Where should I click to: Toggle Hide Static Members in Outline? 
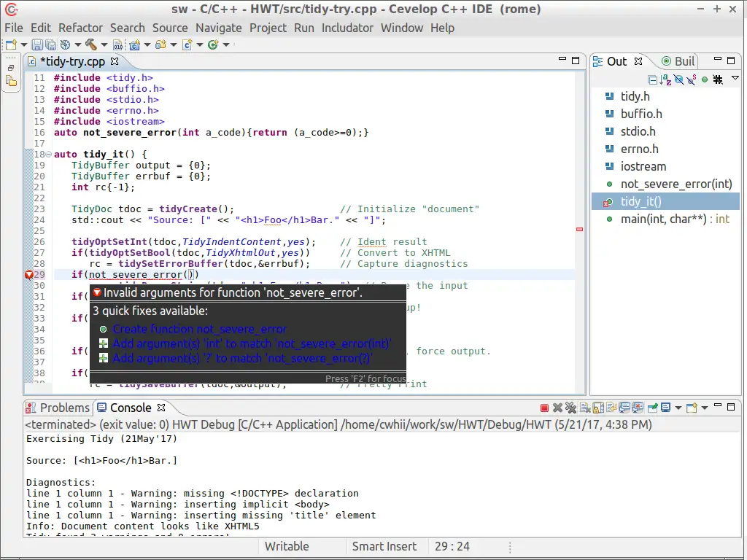click(x=692, y=79)
